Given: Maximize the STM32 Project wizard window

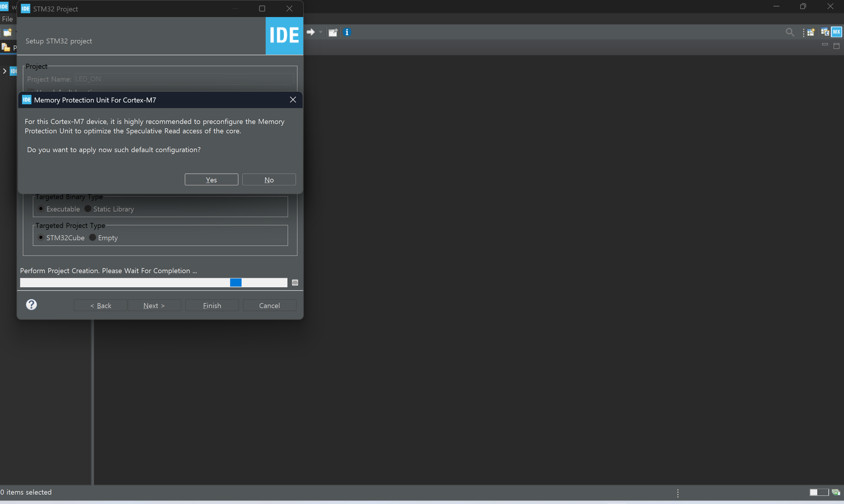Looking at the screenshot, I should tap(262, 9).
